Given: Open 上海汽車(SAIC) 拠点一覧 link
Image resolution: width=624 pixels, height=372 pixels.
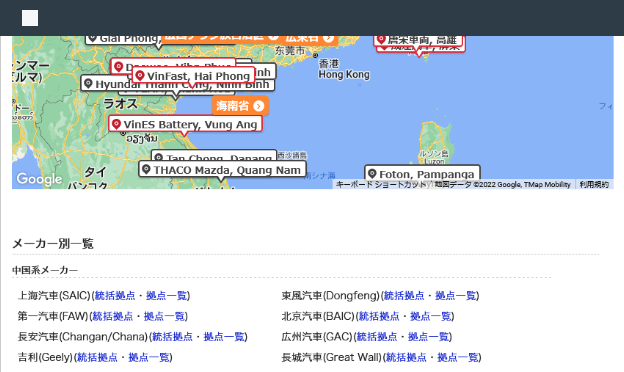Looking at the screenshot, I should (x=167, y=296).
